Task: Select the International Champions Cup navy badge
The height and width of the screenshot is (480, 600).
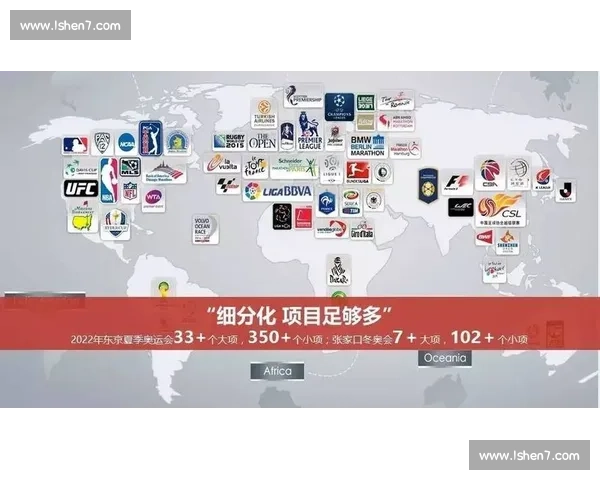Action: [x=428, y=186]
